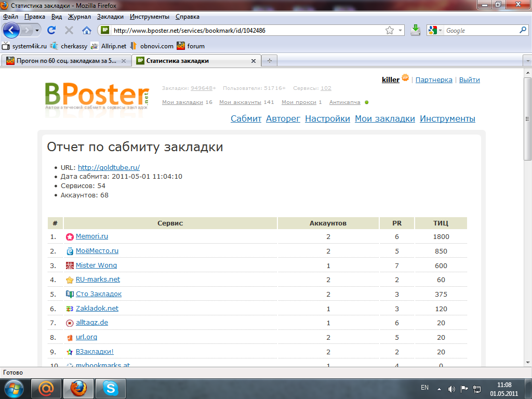
Task: Open the system4ik.ru bookmark
Action: pyautogui.click(x=24, y=46)
